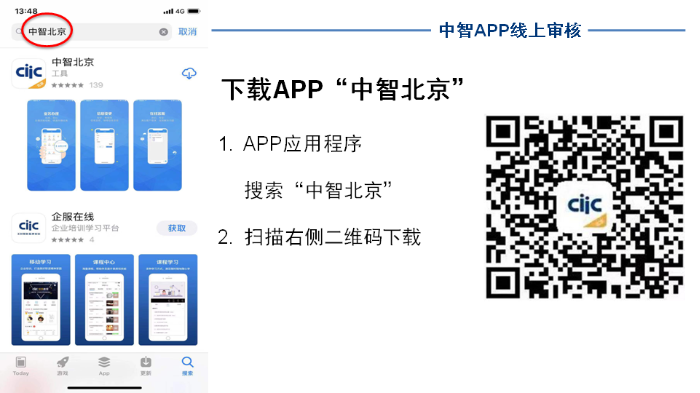Viewport: 700px width, 393px height.
Task: Tap the 获取 button for 企服在线
Action: point(177,228)
